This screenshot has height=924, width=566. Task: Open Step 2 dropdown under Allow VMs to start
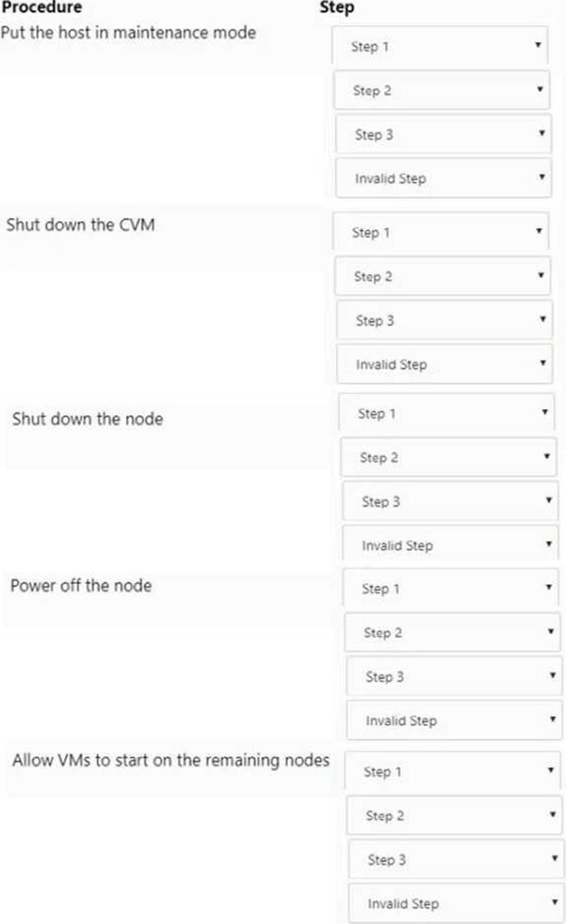454,815
